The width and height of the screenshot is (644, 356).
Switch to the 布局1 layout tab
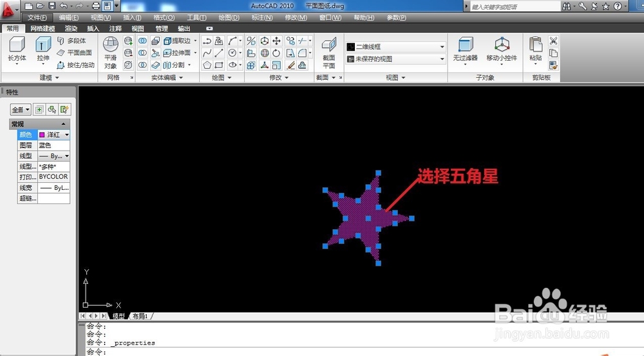pyautogui.click(x=140, y=315)
